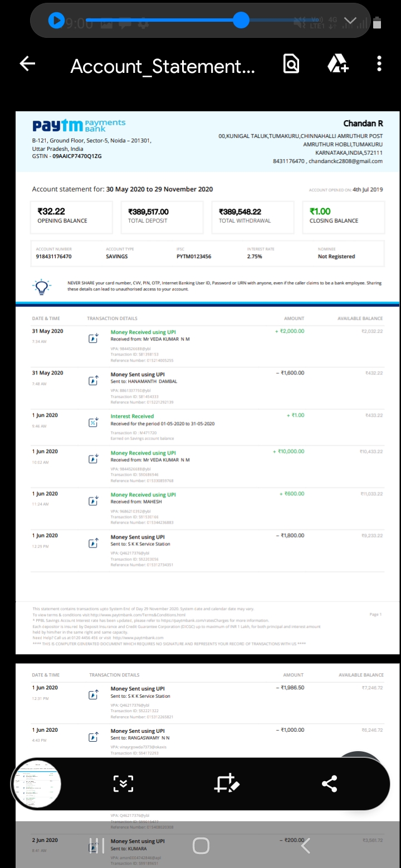Go back using the arrow icon

tap(27, 64)
